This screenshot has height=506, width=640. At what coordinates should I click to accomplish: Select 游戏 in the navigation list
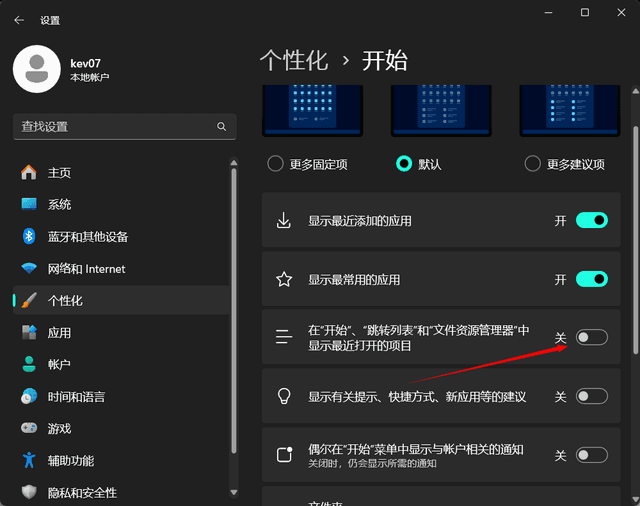[x=59, y=429]
